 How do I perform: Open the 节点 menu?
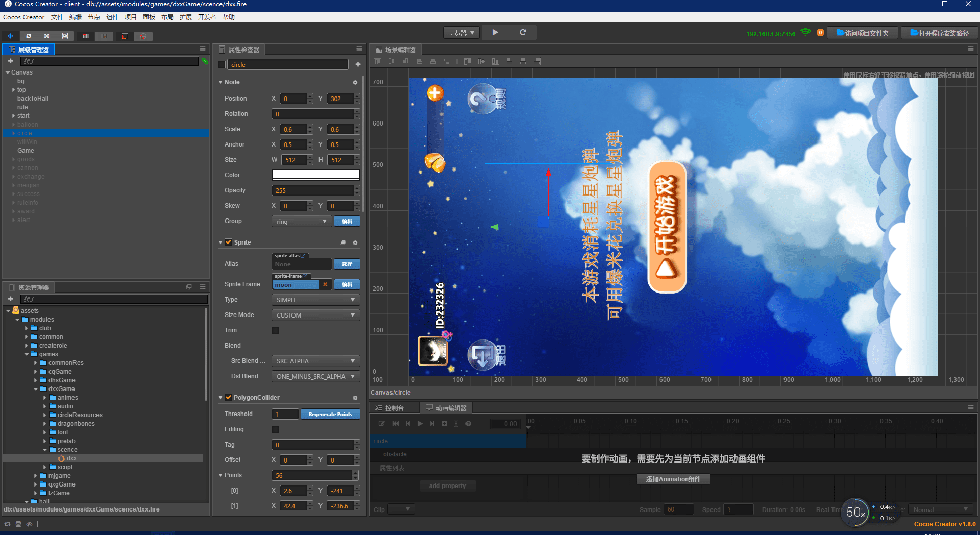click(94, 17)
